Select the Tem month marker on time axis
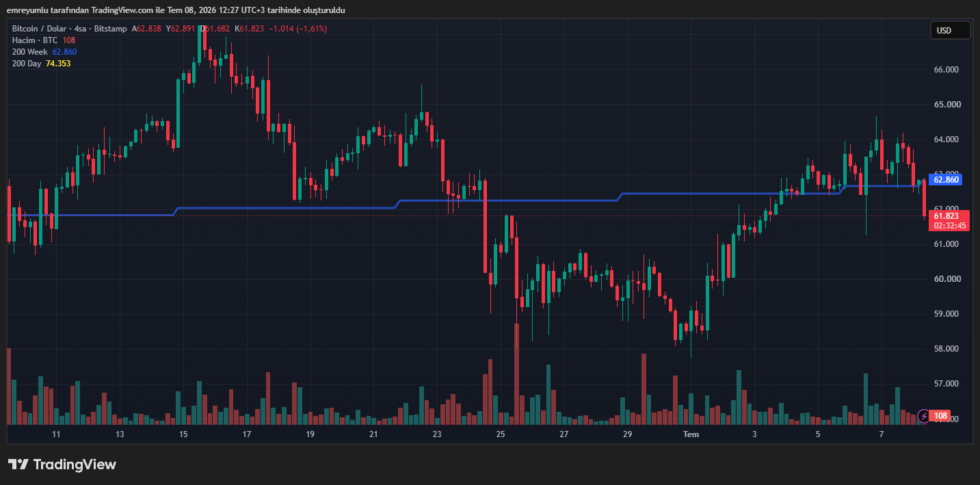The image size is (980, 485). pos(691,434)
